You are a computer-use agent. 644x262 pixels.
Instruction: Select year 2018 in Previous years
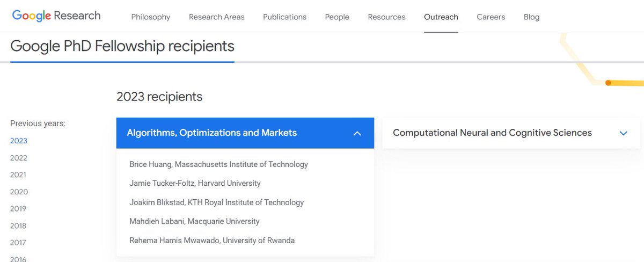pyautogui.click(x=18, y=225)
